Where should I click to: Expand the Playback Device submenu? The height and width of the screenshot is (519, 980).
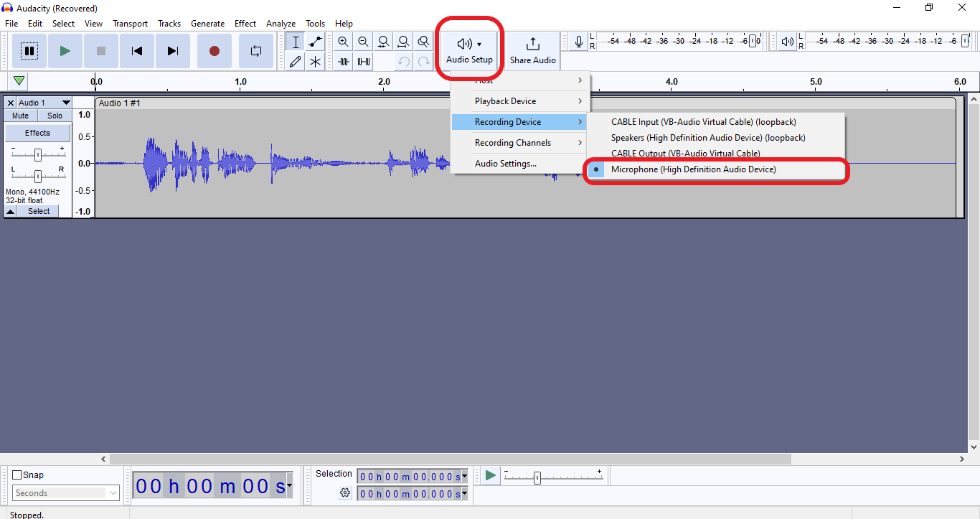click(x=520, y=101)
